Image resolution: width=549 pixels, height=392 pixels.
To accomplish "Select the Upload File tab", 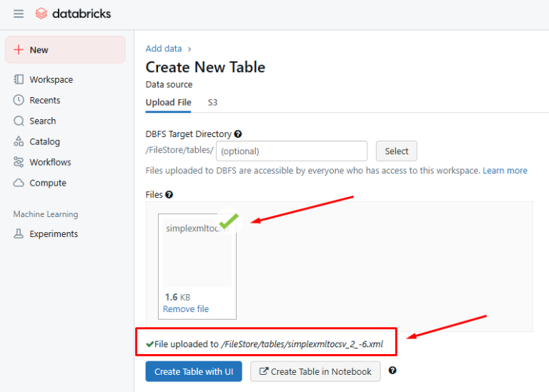I will point(168,102).
